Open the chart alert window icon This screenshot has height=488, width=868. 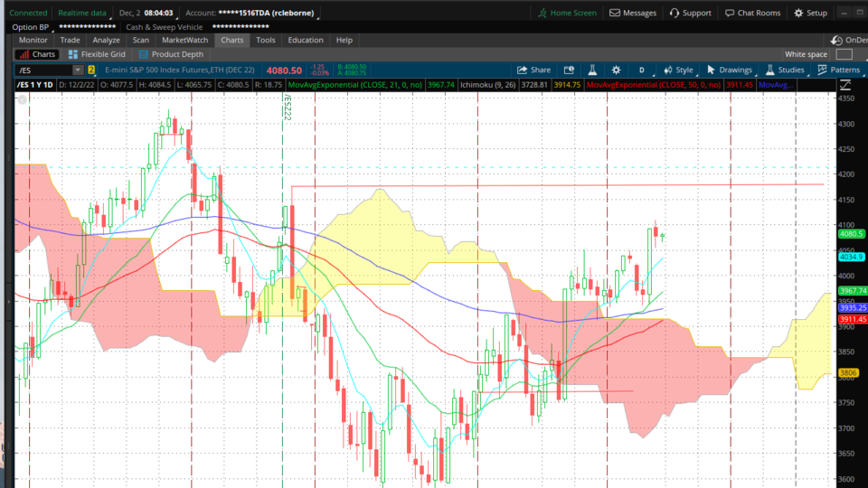[569, 70]
